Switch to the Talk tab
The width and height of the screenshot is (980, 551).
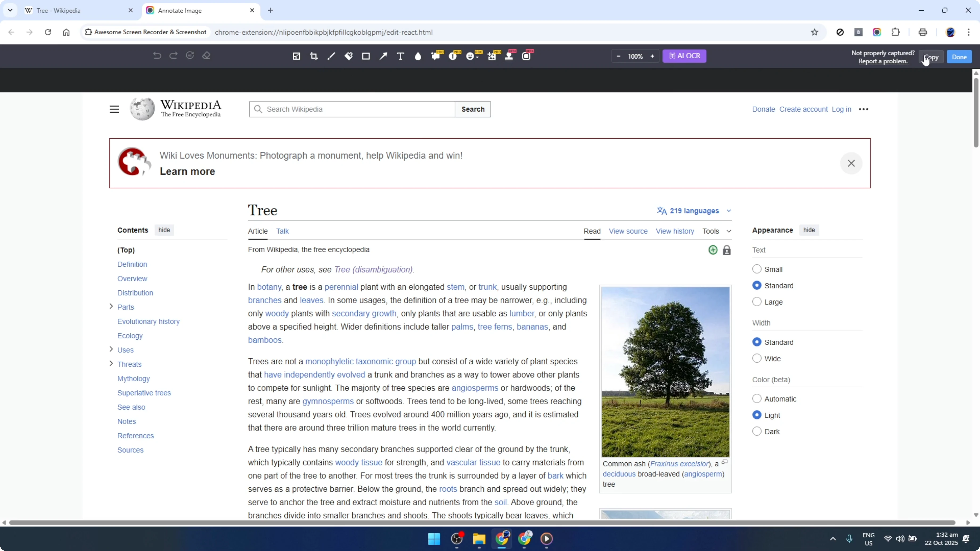(283, 231)
